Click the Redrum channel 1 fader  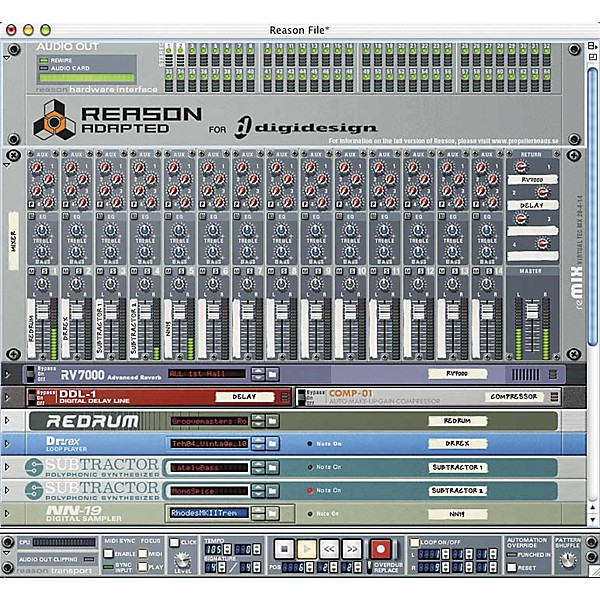(42, 311)
